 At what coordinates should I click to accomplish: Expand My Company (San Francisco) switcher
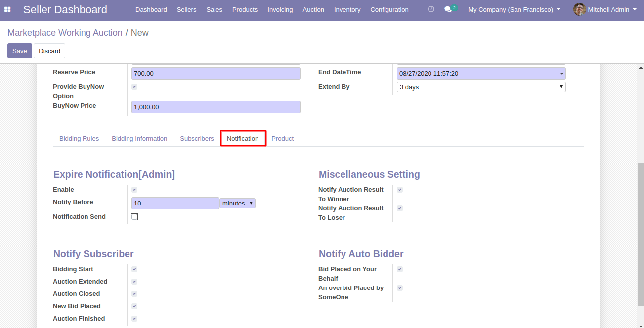tap(514, 9)
